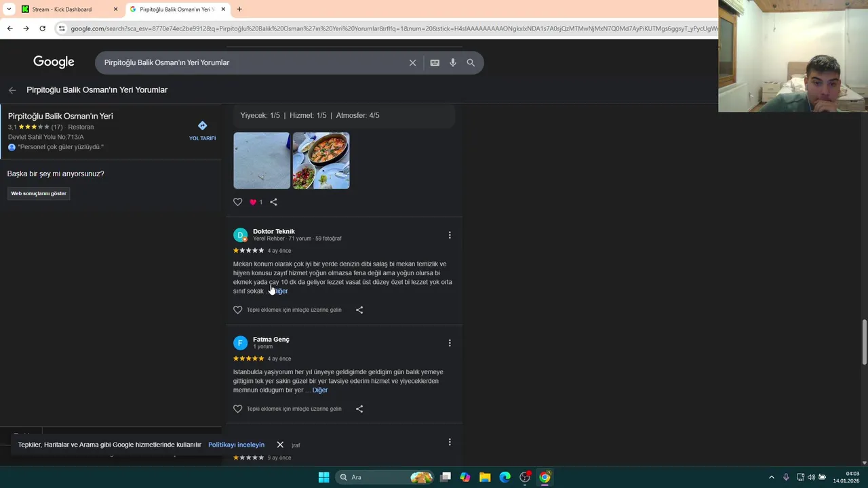Open the blurry grey review photo
Viewport: 868px width, 488px height.
(262, 161)
